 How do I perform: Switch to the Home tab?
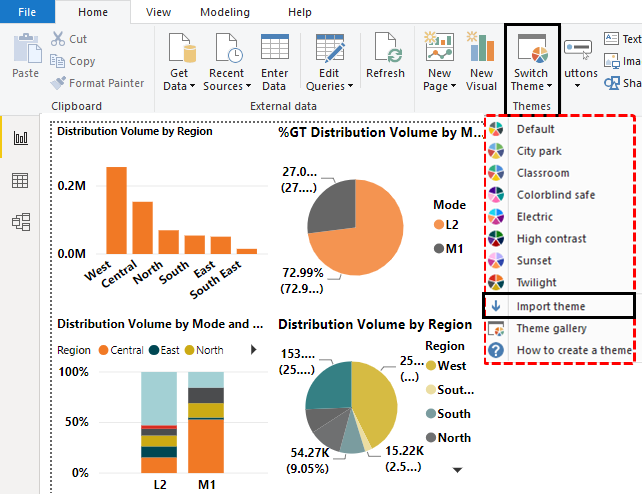pos(93,12)
